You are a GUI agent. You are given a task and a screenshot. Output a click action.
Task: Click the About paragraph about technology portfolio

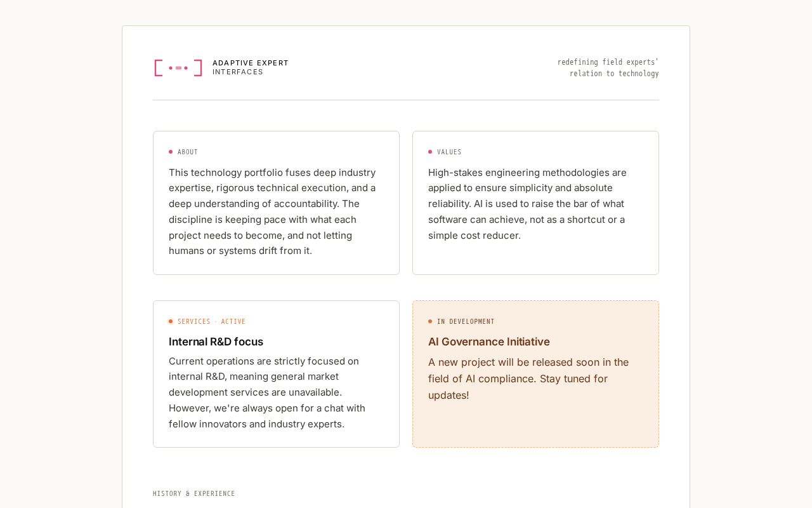273,211
